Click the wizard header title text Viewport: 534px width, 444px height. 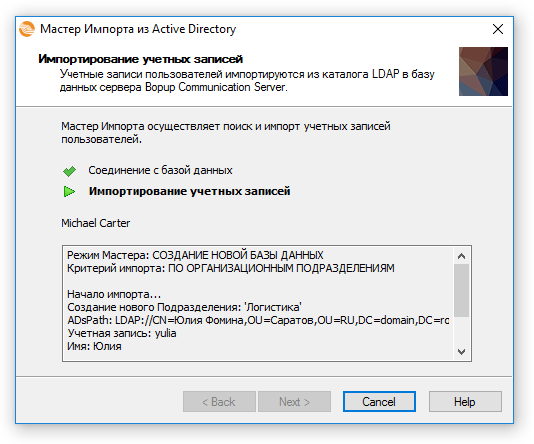click(x=140, y=59)
